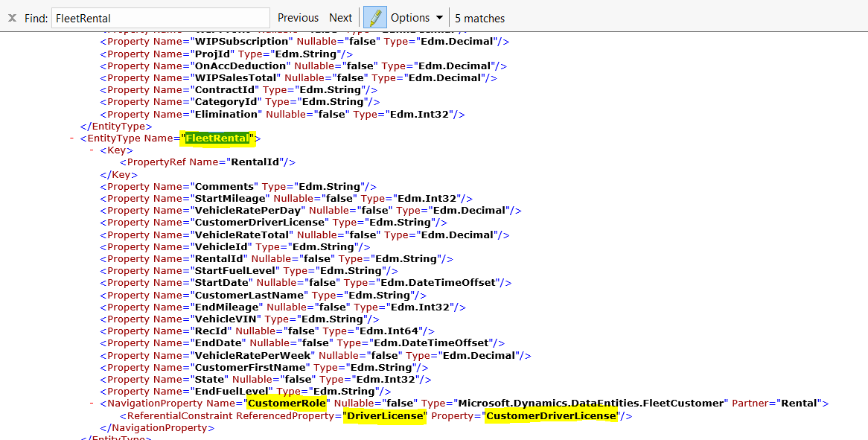Screen dimensions: 868x440
Task: Click the CustomerDriverLicense Property Name line
Action: [273, 223]
